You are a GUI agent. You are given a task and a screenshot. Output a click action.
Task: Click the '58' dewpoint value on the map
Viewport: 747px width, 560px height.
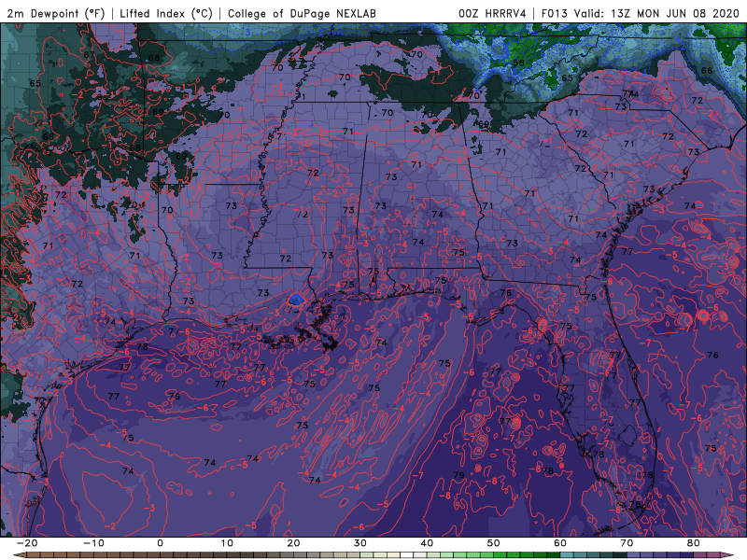tap(518, 63)
